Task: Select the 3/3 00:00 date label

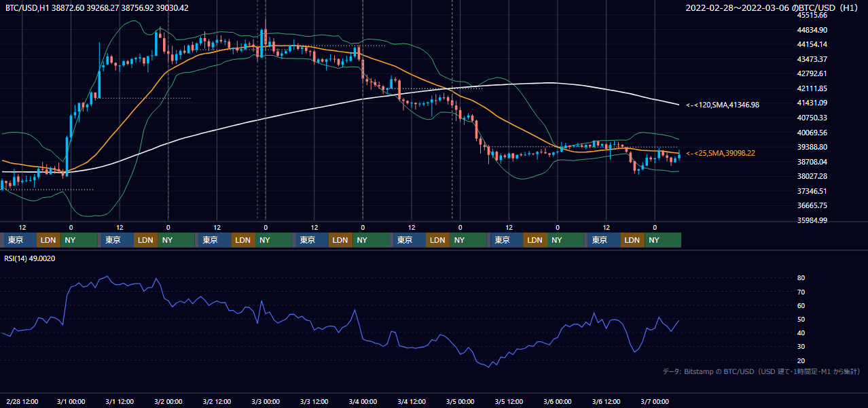Action: click(x=266, y=401)
